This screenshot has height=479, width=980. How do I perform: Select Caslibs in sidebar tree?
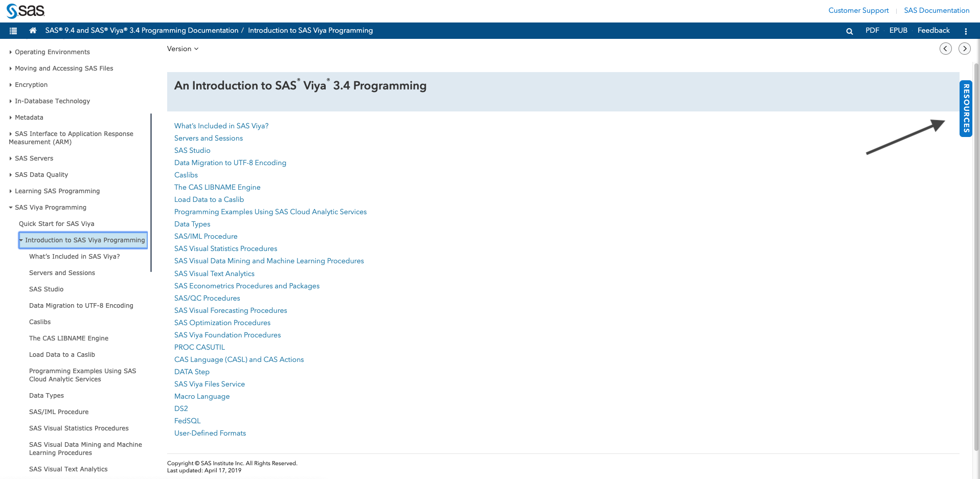coord(40,322)
